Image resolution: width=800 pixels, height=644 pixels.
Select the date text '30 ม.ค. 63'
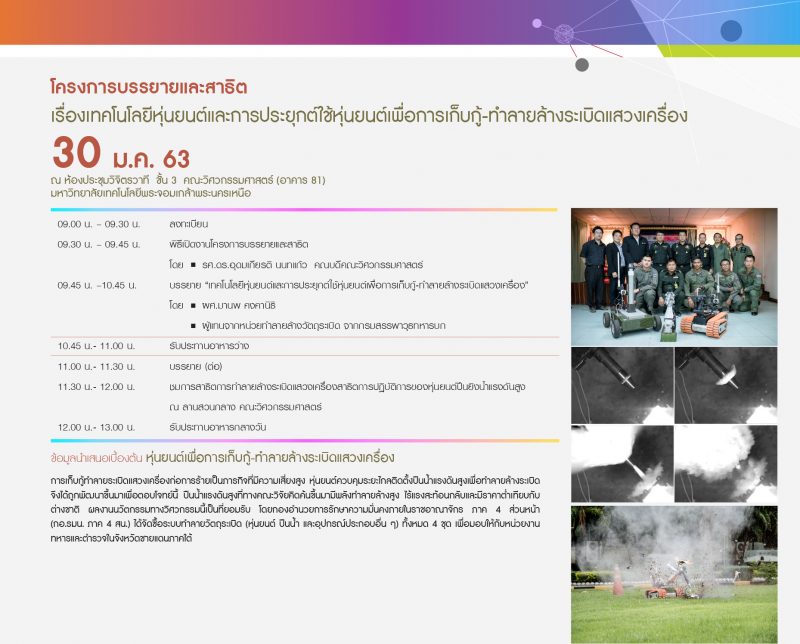[x=121, y=154]
